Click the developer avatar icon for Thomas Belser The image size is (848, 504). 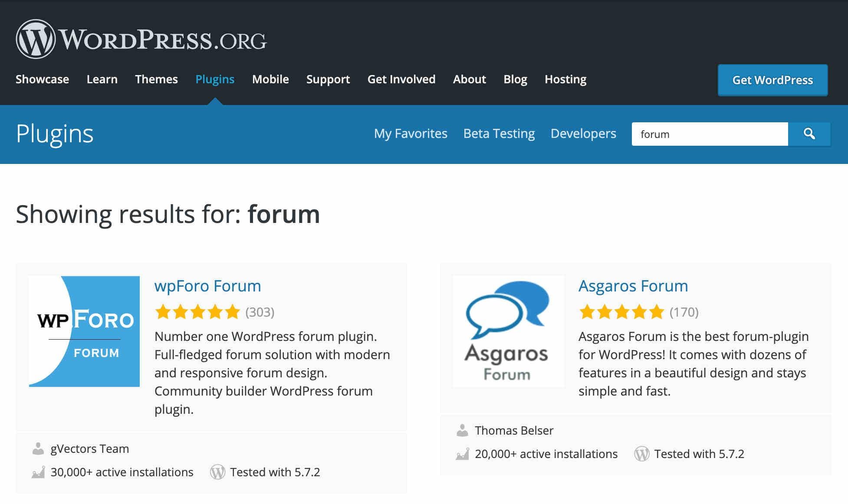[x=462, y=429]
